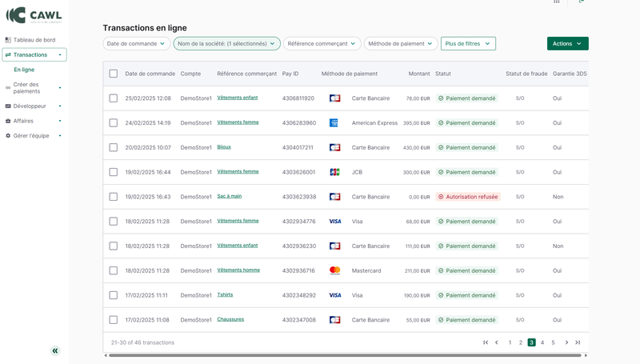Viewport: 640px width, 364px height.
Task: Click the Mastercard logo icon
Action: (x=334, y=270)
